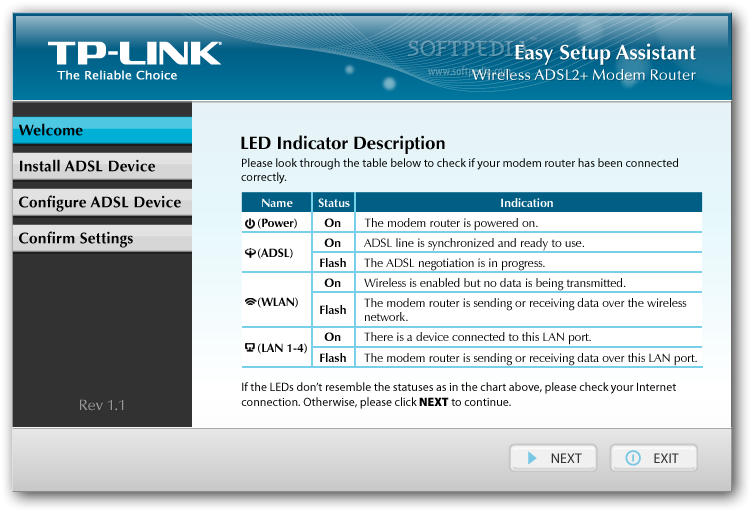This screenshot has height=512, width=752.
Task: Click the EXIT button
Action: point(653,458)
